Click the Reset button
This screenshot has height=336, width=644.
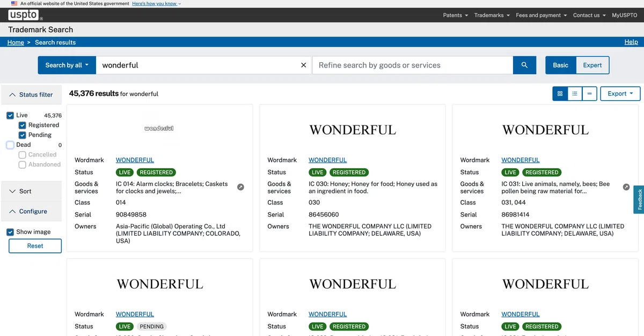[35, 246]
